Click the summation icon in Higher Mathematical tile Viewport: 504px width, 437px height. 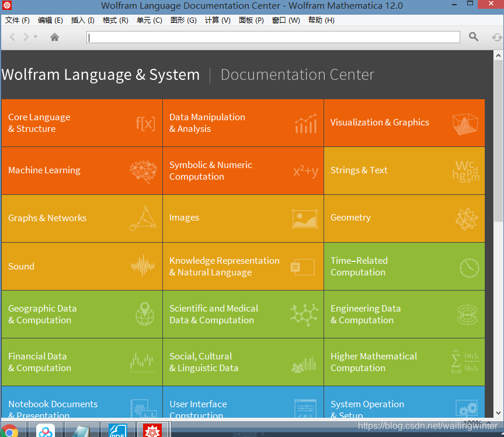pos(465,362)
